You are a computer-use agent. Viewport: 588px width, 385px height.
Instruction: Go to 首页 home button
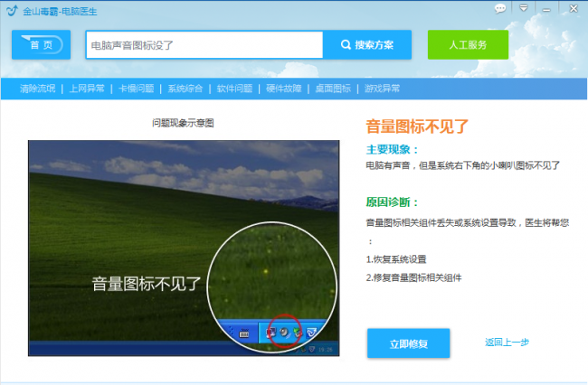tap(42, 45)
